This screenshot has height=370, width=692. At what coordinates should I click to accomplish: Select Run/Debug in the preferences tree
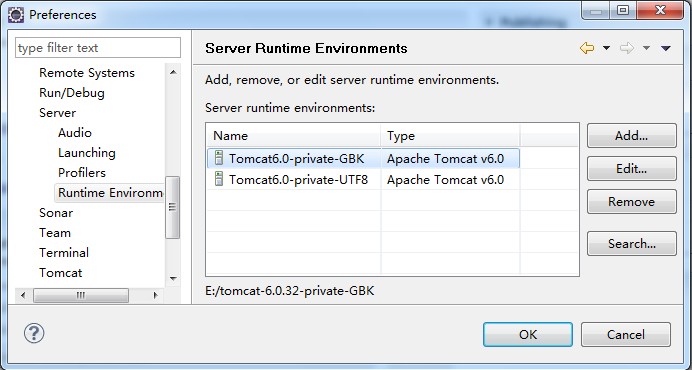tap(72, 93)
